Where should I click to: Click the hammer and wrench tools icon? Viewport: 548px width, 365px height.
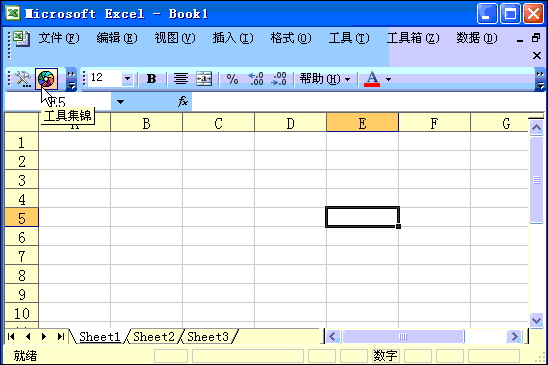23,79
